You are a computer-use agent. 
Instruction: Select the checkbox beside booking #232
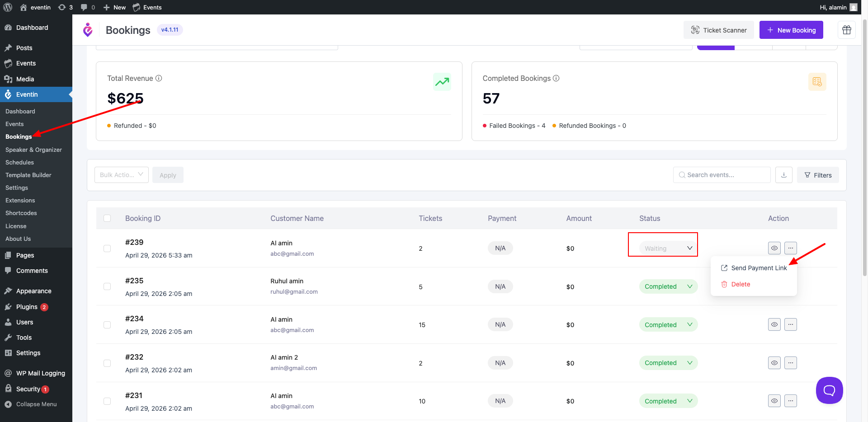pos(107,363)
